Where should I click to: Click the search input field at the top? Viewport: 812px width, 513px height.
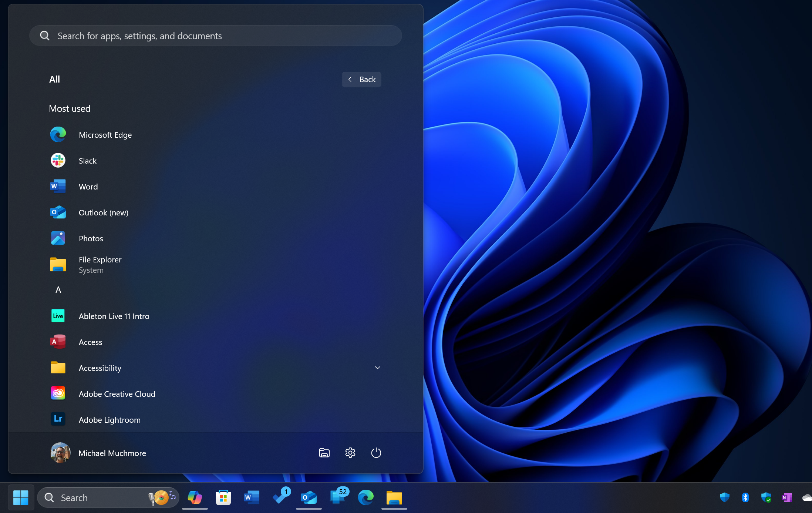point(215,36)
